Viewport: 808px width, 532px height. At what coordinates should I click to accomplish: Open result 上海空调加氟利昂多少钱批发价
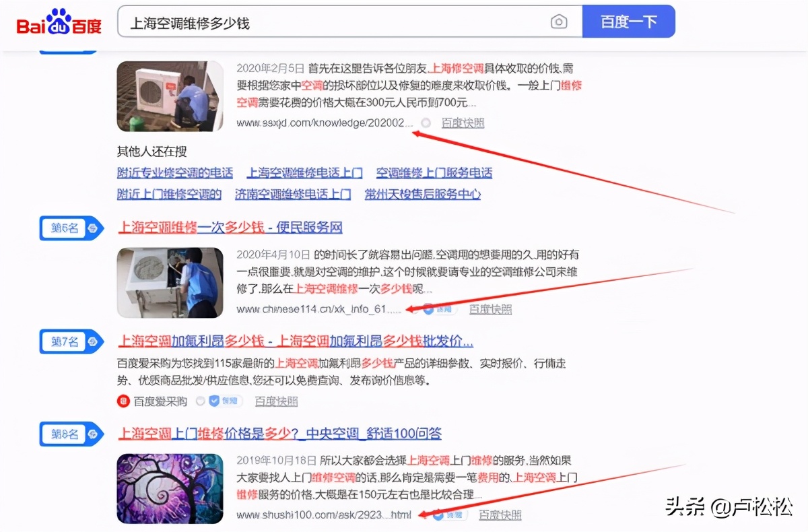coord(296,341)
